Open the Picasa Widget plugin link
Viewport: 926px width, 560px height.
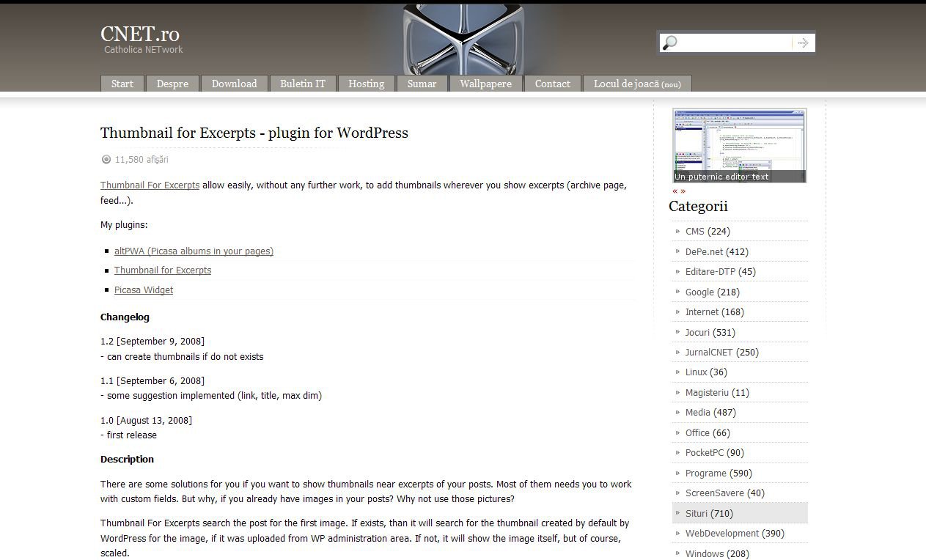(144, 290)
